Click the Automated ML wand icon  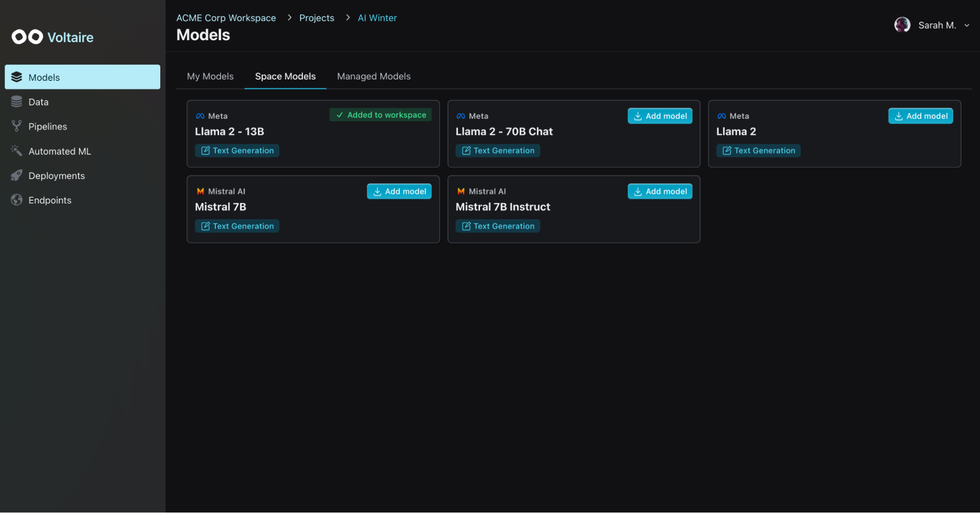(17, 151)
